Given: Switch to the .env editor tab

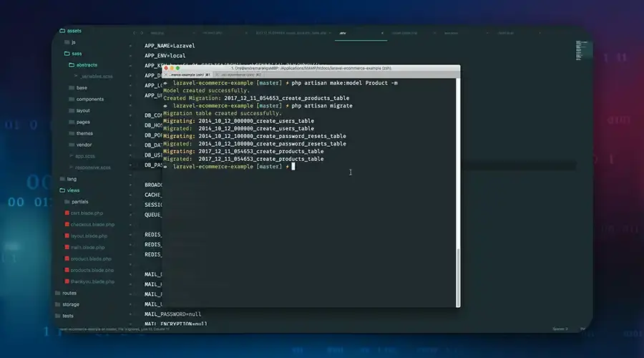Looking at the screenshot, I should tap(343, 33).
